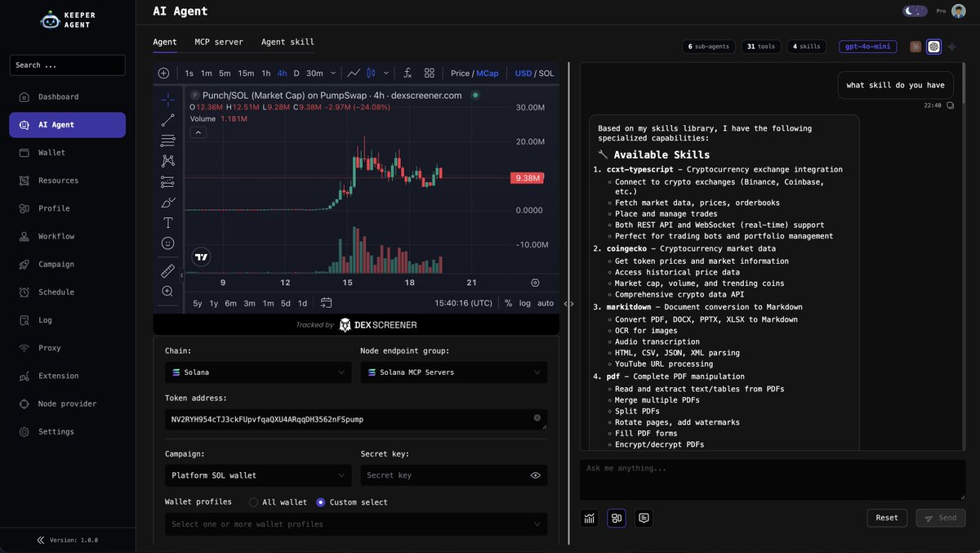Copy the 'what skill do you have' message
The image size is (980, 553).
(950, 105)
